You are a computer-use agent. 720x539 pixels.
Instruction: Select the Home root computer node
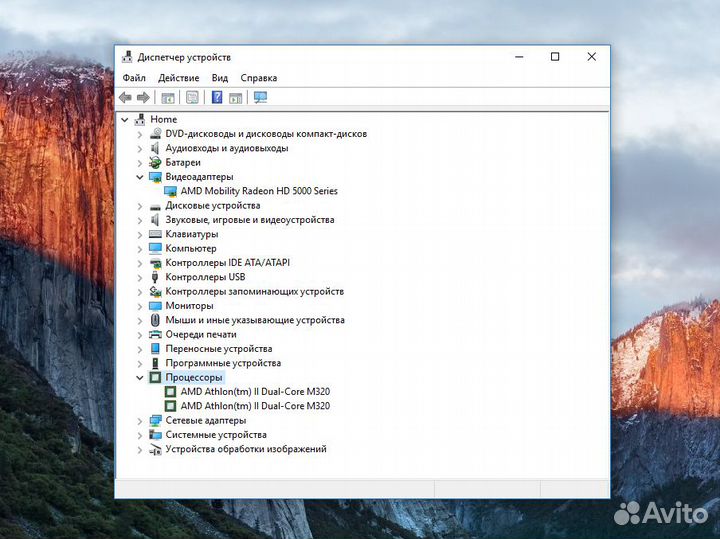pos(163,119)
